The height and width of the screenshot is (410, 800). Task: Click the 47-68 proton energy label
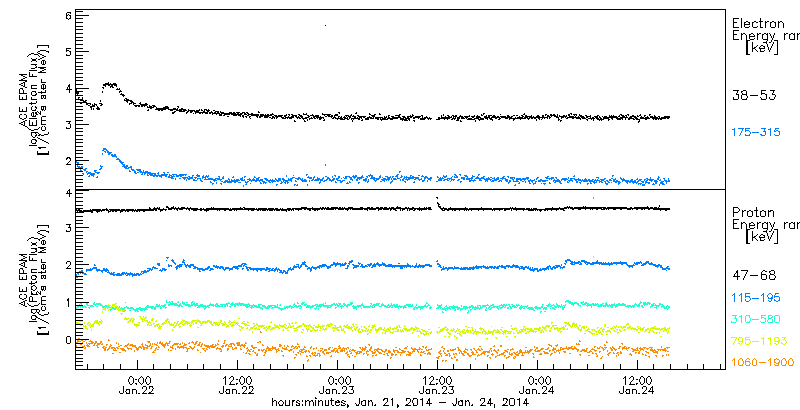pyautogui.click(x=754, y=275)
